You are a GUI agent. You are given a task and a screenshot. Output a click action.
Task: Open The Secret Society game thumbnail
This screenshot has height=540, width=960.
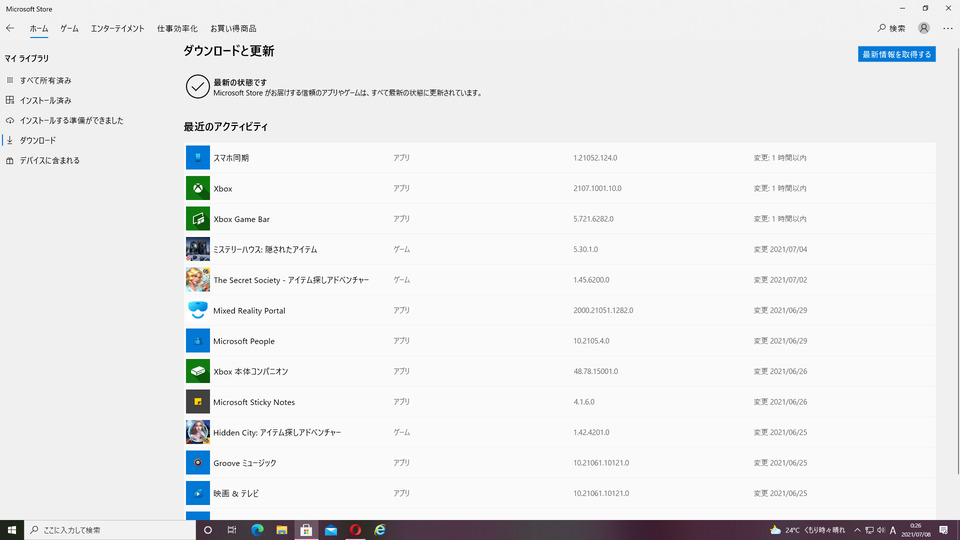[x=198, y=280]
